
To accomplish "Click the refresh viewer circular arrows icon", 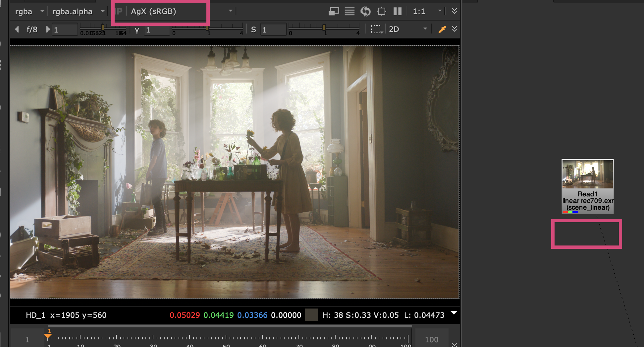I will [x=365, y=12].
